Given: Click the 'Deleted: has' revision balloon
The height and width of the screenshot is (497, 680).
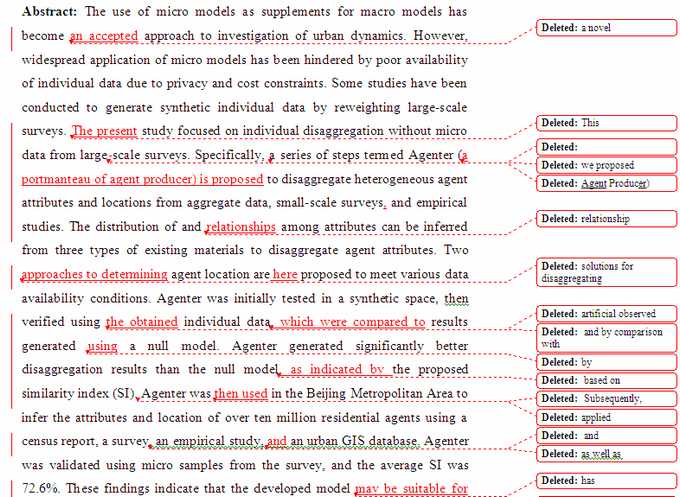Looking at the screenshot, I should click(x=606, y=481).
